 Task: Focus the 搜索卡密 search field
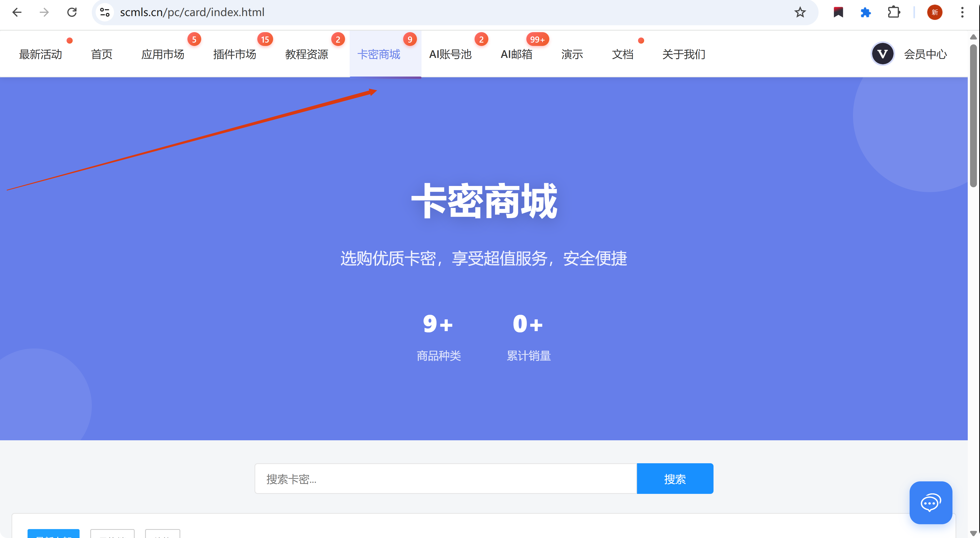(445, 479)
